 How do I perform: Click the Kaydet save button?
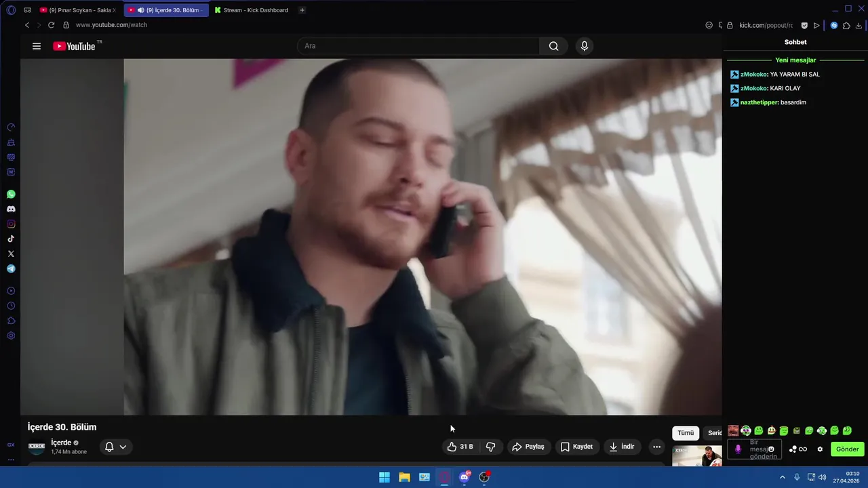(577, 447)
